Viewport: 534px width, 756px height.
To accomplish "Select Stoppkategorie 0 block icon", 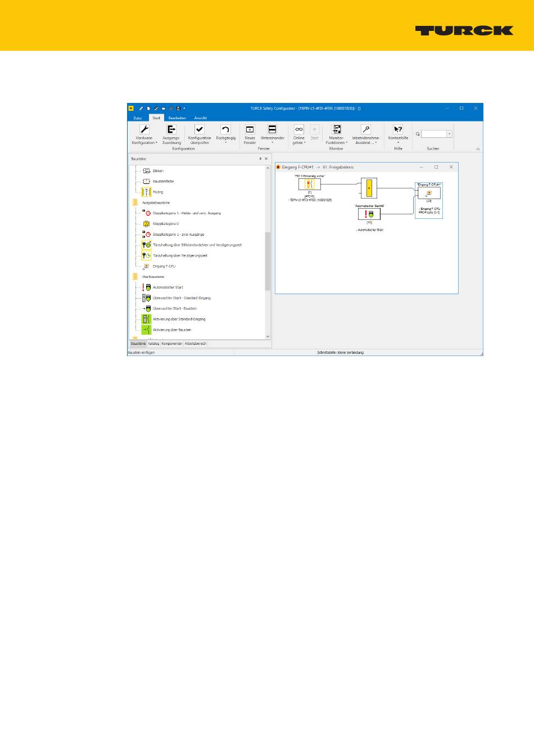I will click(147, 224).
